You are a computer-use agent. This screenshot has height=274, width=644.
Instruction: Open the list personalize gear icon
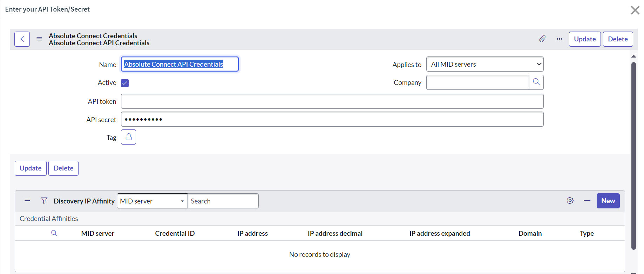(x=570, y=201)
